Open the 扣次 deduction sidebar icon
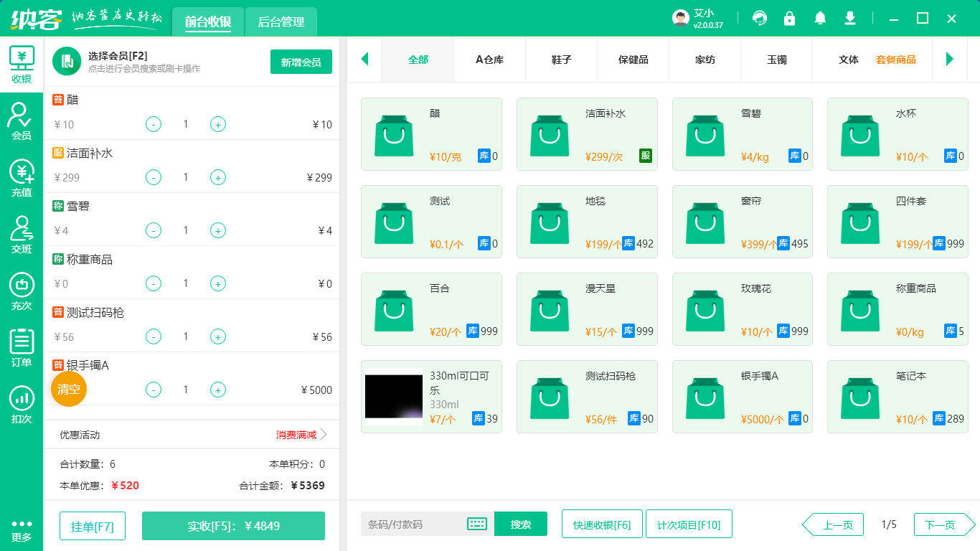 click(22, 405)
